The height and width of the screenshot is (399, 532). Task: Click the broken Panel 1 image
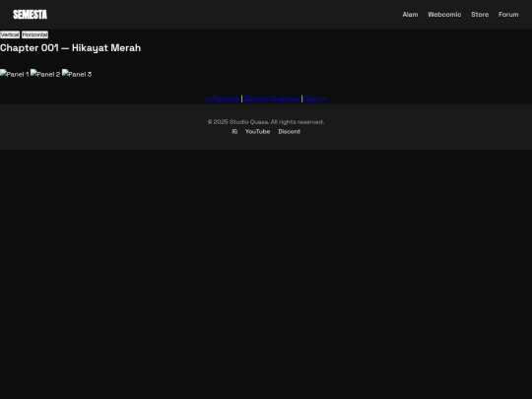click(15, 74)
